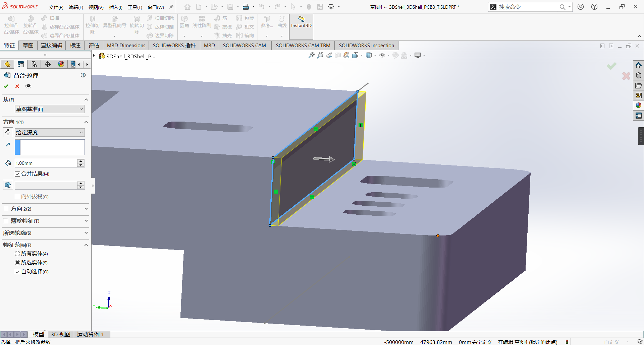Open the 插入 menu
The height and width of the screenshot is (345, 644).
pyautogui.click(x=115, y=7)
